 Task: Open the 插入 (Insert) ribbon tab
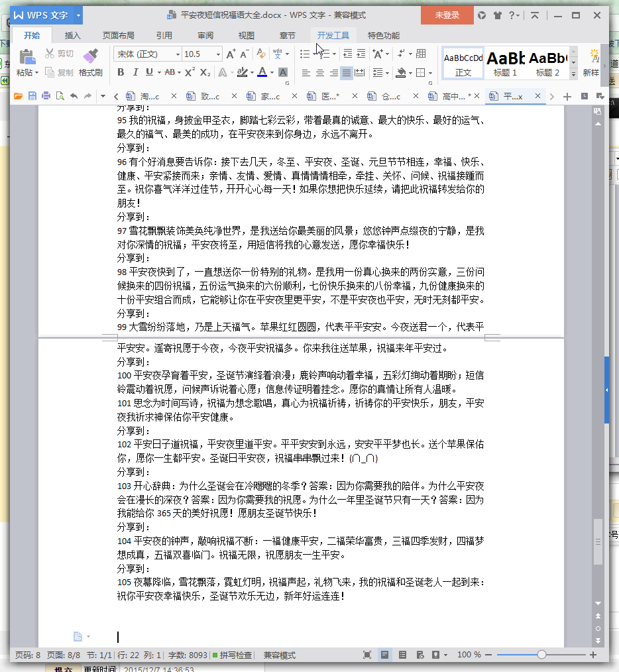click(x=73, y=36)
